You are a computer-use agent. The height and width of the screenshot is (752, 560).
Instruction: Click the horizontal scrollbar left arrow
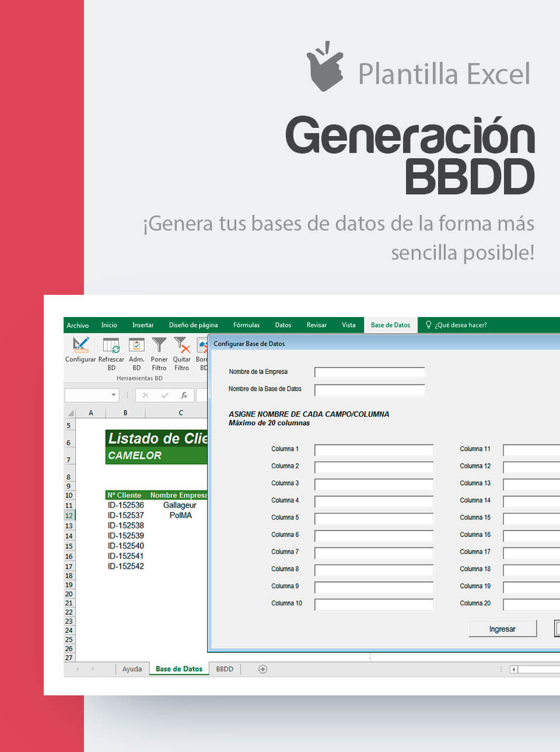pyautogui.click(x=514, y=669)
